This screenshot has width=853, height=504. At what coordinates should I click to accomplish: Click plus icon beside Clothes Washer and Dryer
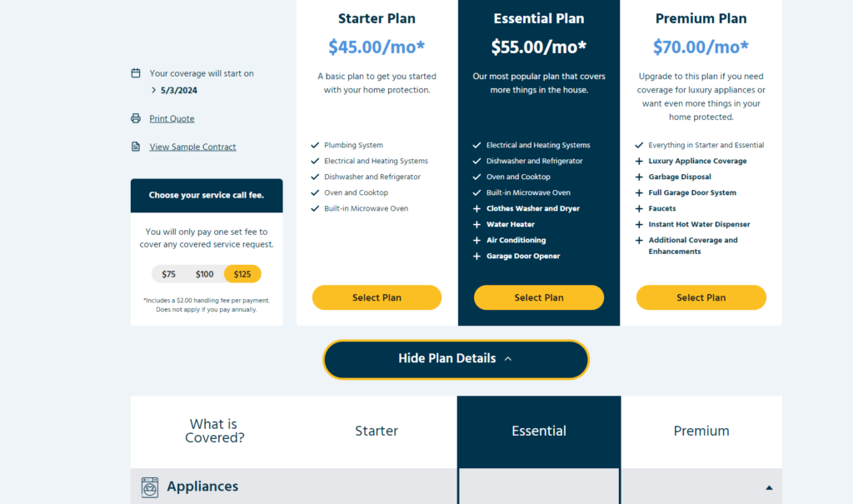coord(477,208)
